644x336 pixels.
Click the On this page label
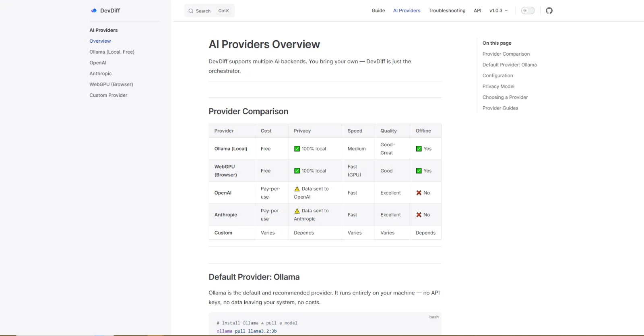tap(497, 43)
